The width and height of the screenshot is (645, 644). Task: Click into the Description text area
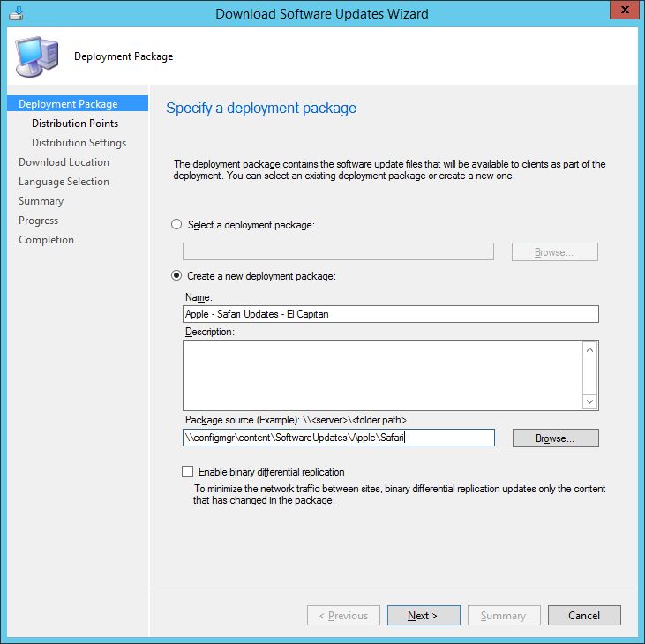[383, 375]
